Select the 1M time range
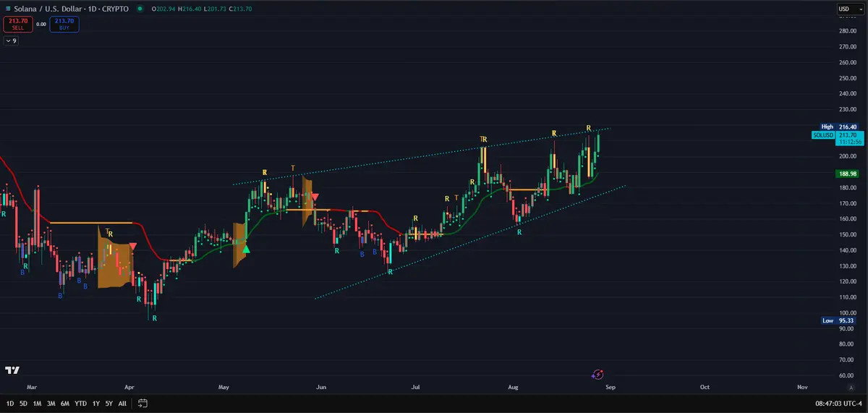The image size is (868, 413). [37, 403]
